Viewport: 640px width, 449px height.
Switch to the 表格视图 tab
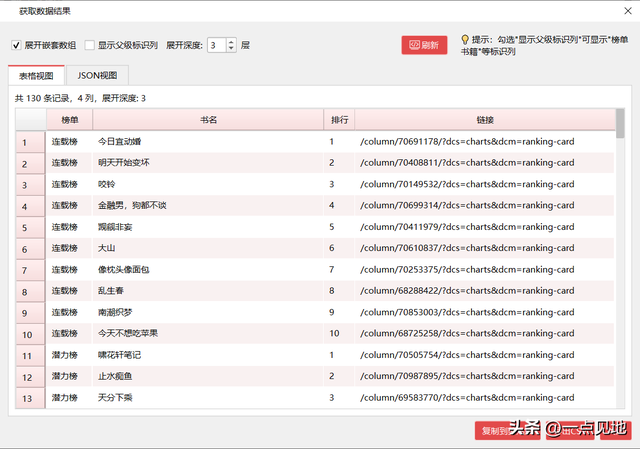pyautogui.click(x=36, y=76)
